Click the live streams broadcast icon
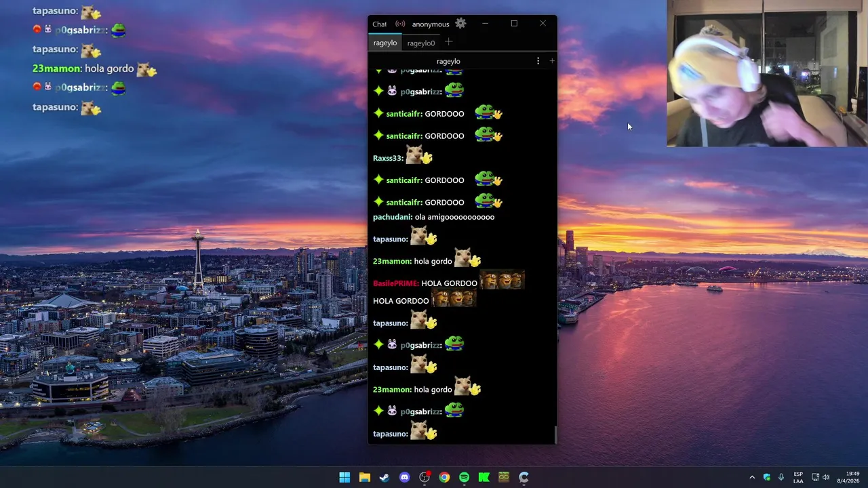The width and height of the screenshot is (868, 488). [400, 24]
